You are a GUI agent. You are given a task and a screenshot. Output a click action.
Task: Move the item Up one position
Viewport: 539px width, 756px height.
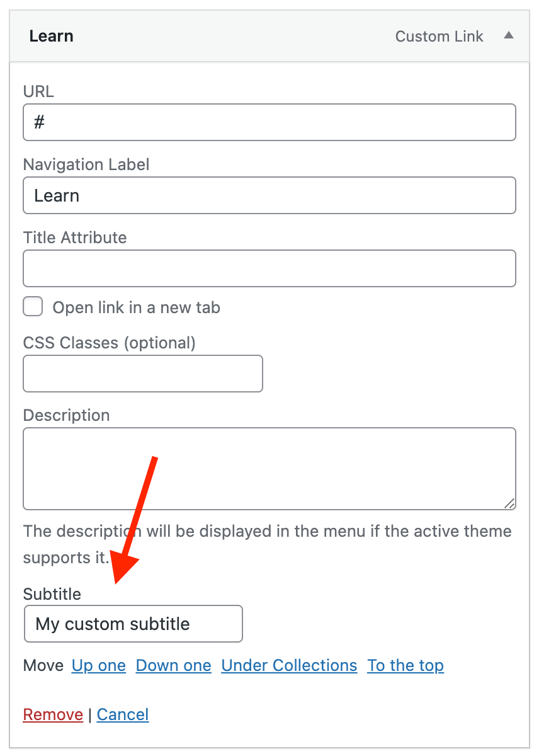[x=98, y=665]
